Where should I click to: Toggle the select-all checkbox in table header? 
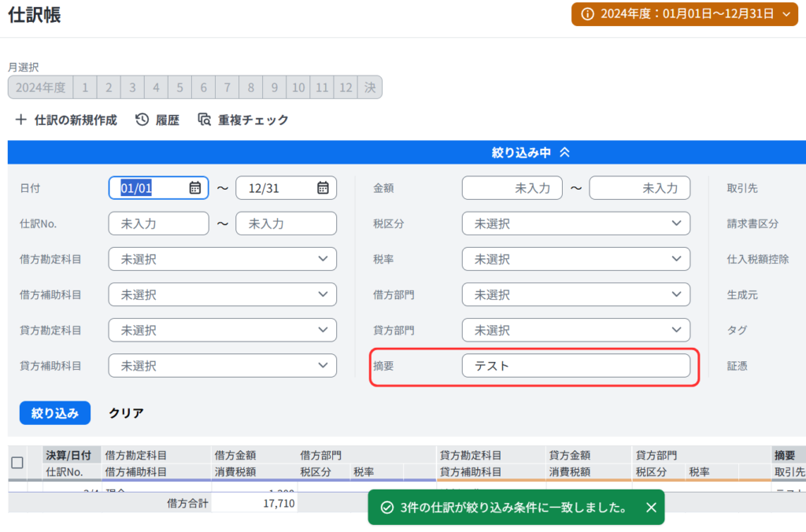17,463
